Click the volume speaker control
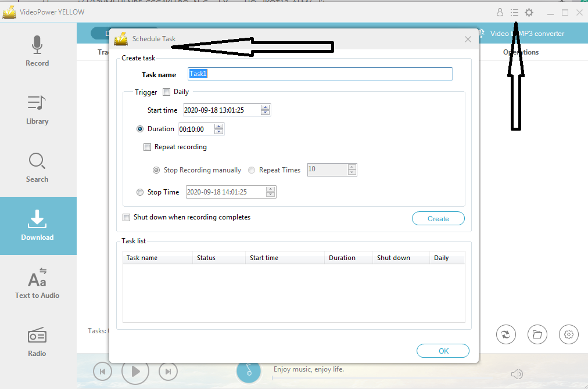 [517, 374]
